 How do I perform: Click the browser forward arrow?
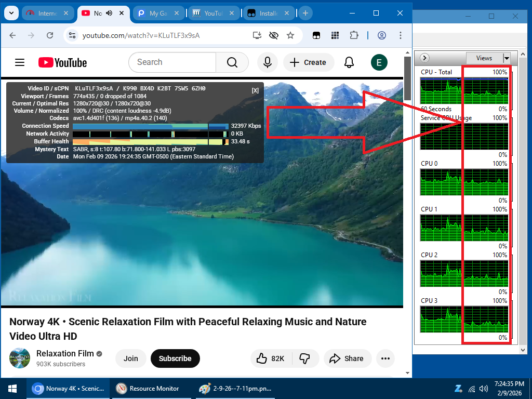pos(31,35)
